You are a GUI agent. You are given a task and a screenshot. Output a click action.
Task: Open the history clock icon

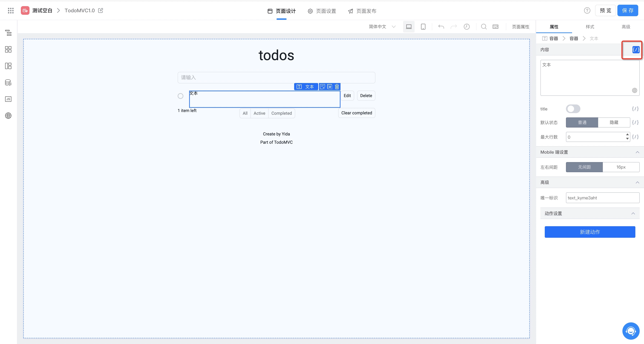(x=467, y=27)
